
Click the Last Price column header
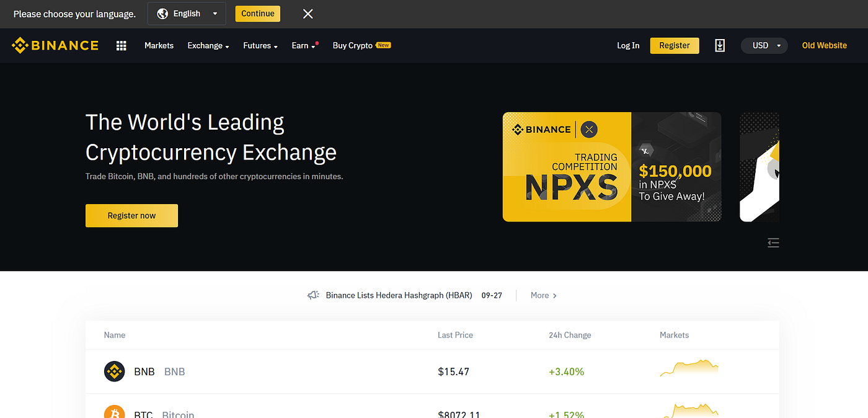(x=455, y=335)
